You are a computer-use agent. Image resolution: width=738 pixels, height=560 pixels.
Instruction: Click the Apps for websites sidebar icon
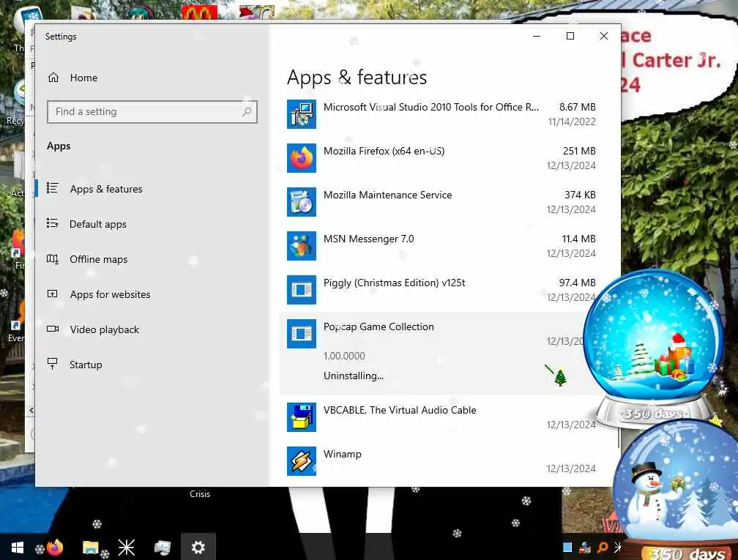(52, 294)
